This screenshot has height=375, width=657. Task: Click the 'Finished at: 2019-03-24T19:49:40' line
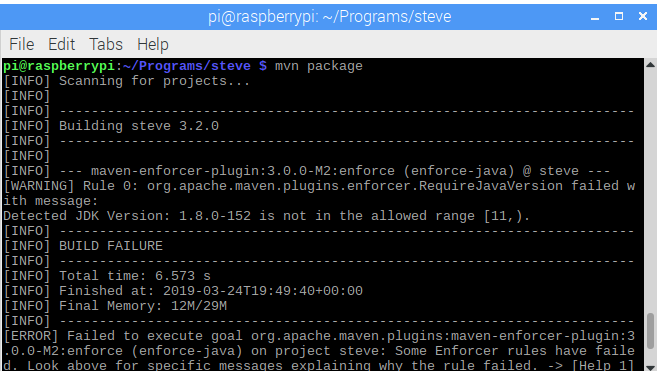(183, 291)
